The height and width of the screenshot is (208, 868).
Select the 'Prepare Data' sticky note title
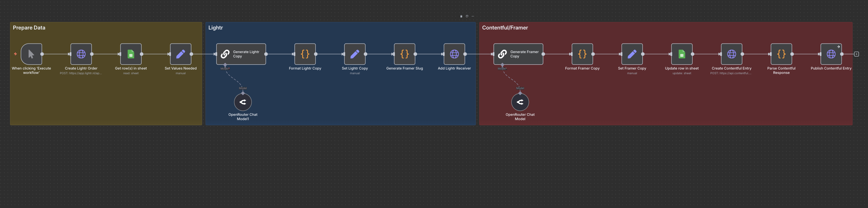coord(29,28)
